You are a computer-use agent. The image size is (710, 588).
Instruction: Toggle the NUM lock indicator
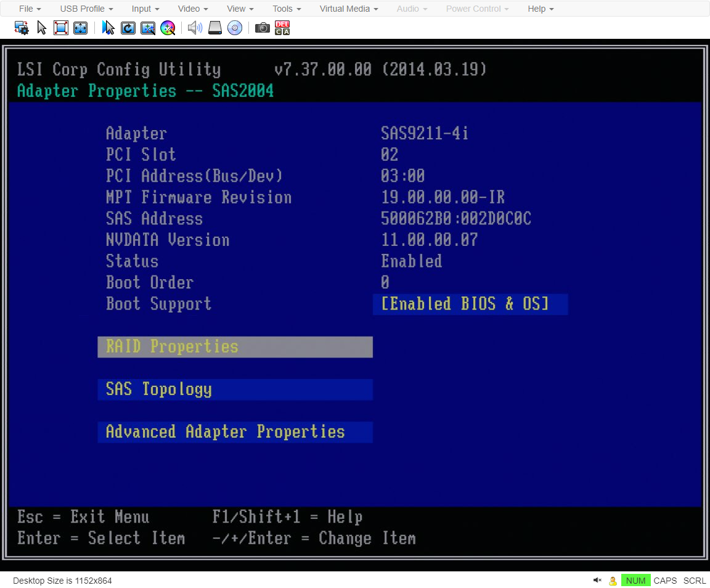click(x=635, y=581)
